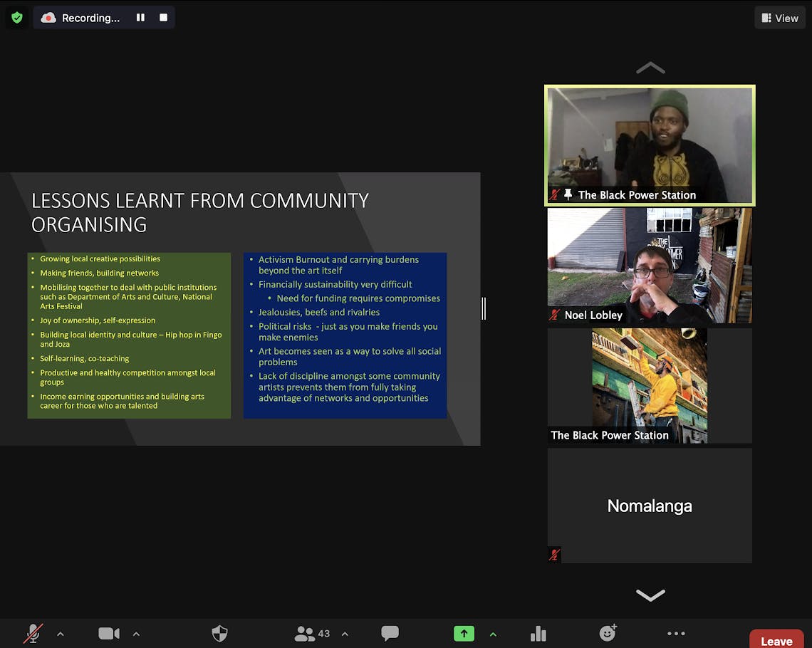The height and width of the screenshot is (648, 812).
Task: Open the Security shield options
Action: (x=219, y=633)
